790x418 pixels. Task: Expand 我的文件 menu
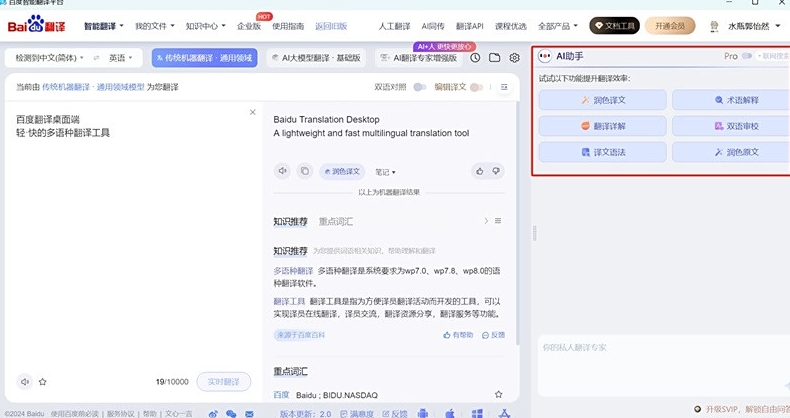pyautogui.click(x=154, y=26)
